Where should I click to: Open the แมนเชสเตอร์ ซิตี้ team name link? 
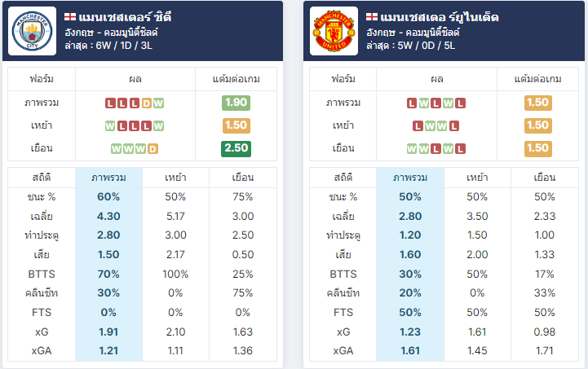pos(125,17)
